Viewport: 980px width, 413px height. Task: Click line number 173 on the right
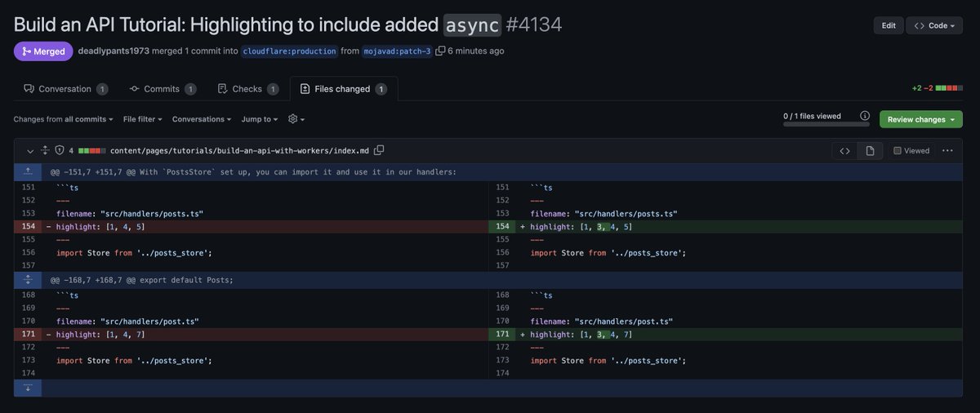point(503,360)
